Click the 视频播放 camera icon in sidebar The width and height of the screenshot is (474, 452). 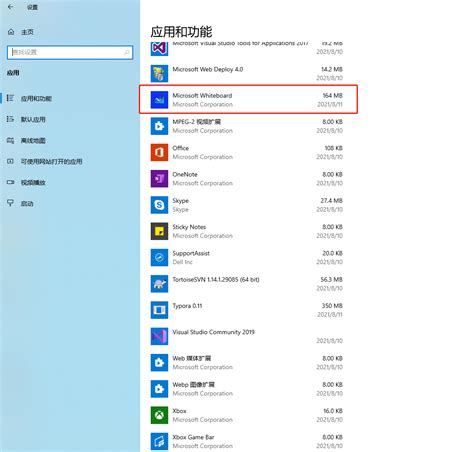click(10, 182)
